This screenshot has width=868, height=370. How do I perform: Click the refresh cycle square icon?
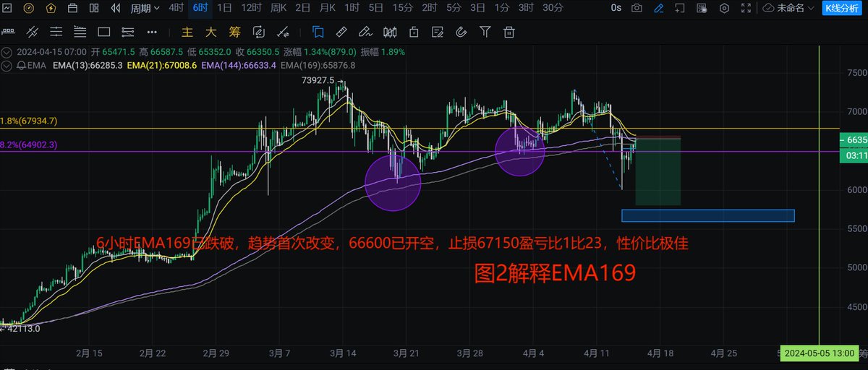coord(258,33)
